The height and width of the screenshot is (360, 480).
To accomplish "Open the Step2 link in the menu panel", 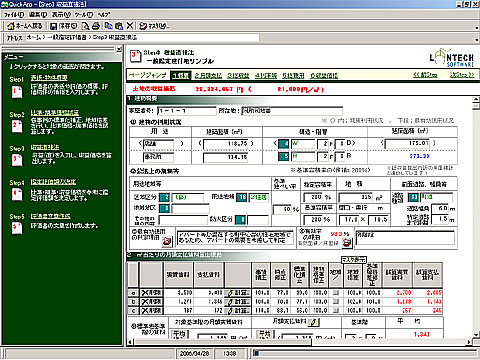I will (x=55, y=113).
